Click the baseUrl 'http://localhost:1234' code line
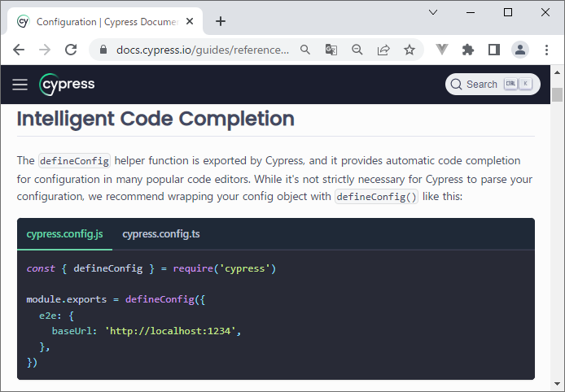The width and height of the screenshot is (565, 392). click(x=147, y=331)
